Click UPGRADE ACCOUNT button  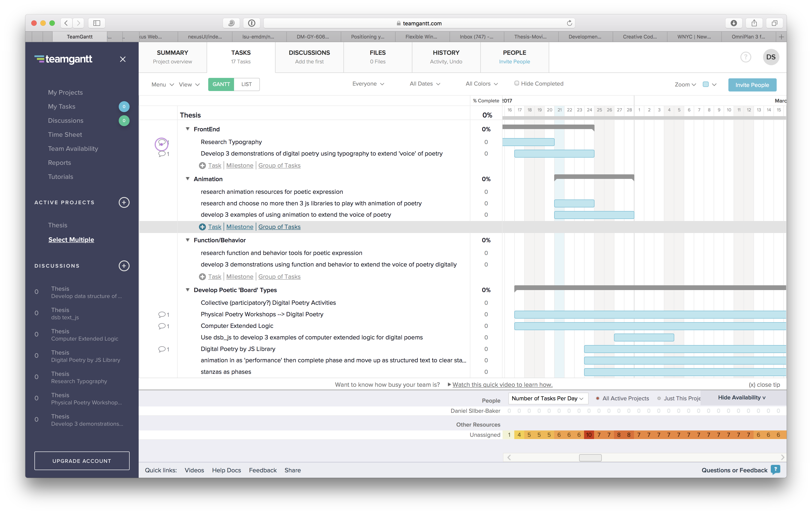[x=82, y=460]
